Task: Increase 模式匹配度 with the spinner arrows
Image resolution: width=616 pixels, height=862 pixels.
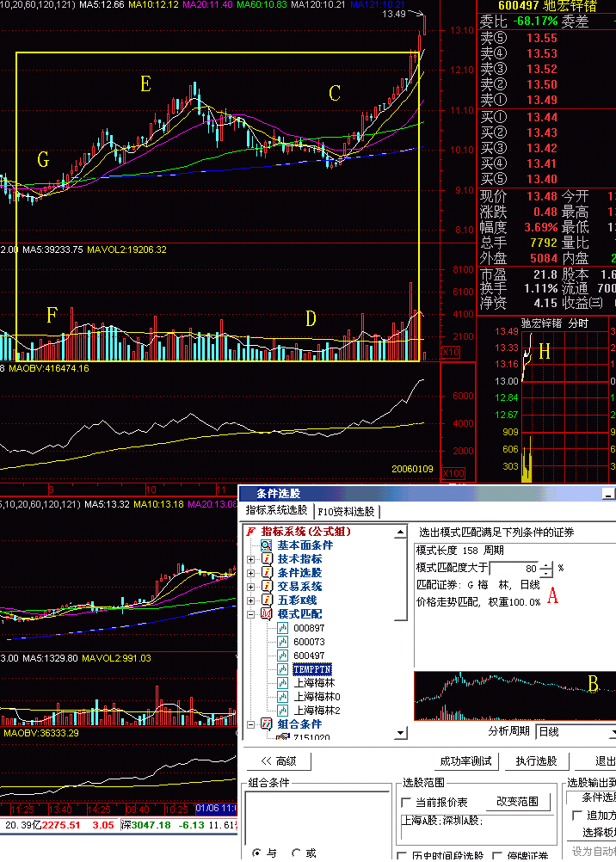Action: pos(547,564)
